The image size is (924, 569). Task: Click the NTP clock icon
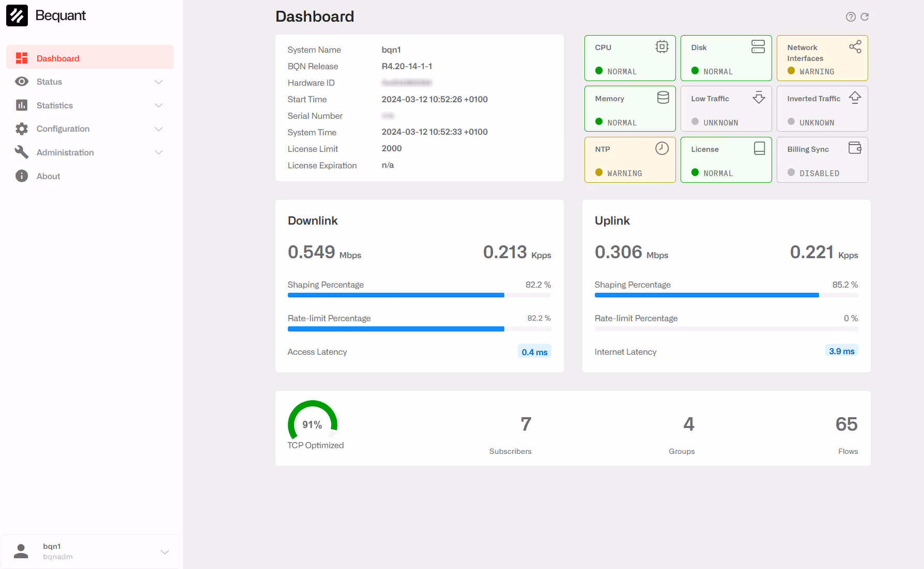[x=662, y=148]
